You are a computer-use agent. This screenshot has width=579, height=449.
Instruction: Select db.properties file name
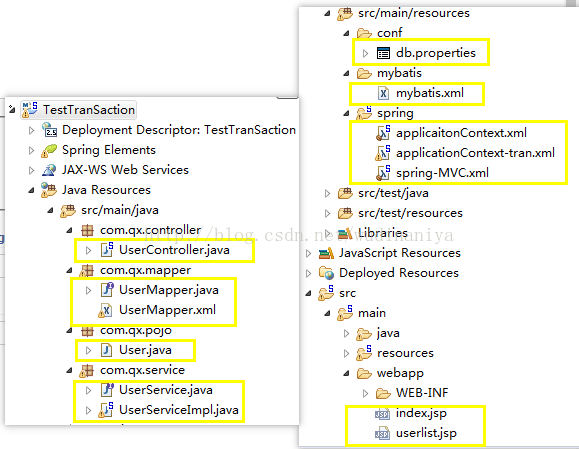[x=436, y=53]
